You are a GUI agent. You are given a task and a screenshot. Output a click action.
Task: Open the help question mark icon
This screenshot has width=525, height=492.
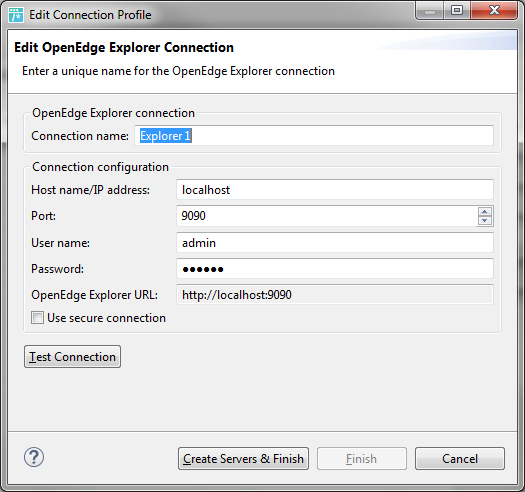click(x=34, y=457)
